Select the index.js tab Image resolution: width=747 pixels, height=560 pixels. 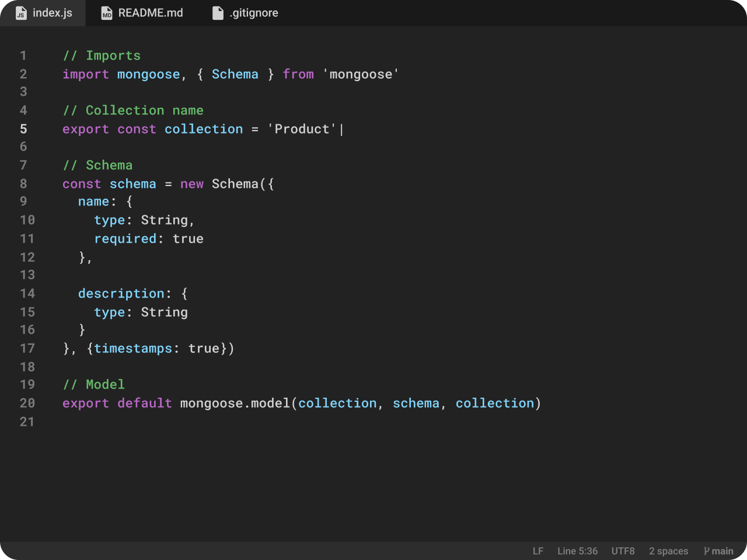click(52, 13)
